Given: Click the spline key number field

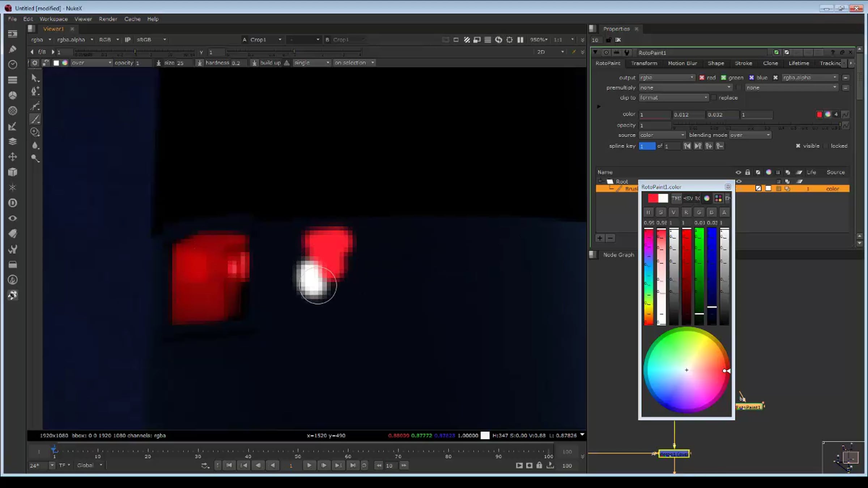Looking at the screenshot, I should pos(647,146).
